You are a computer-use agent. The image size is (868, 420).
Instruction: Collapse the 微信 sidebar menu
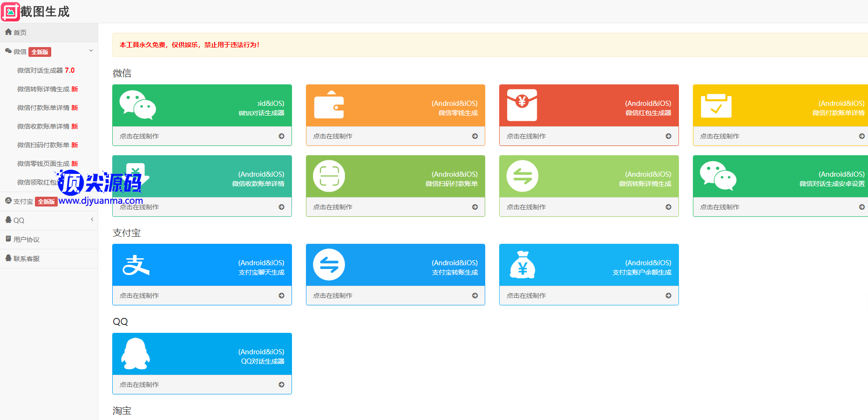[x=91, y=51]
